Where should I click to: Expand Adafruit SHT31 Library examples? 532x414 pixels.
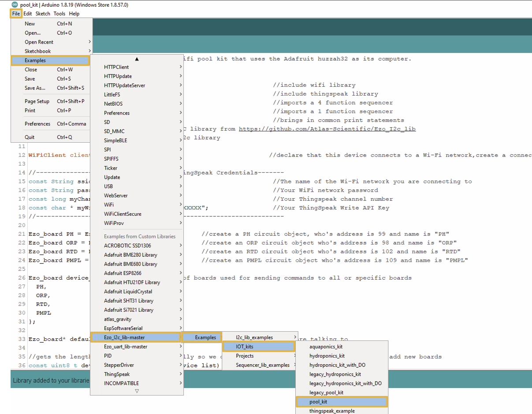(137, 301)
